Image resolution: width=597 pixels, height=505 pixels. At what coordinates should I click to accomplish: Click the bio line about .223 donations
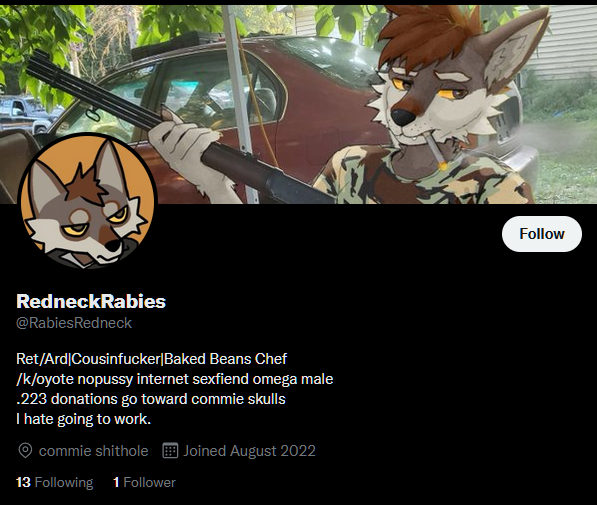point(151,399)
